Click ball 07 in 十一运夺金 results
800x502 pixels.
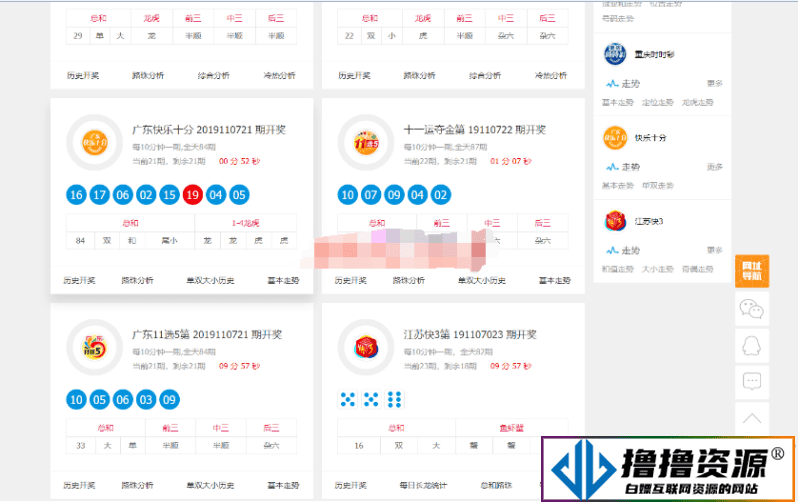[371, 195]
